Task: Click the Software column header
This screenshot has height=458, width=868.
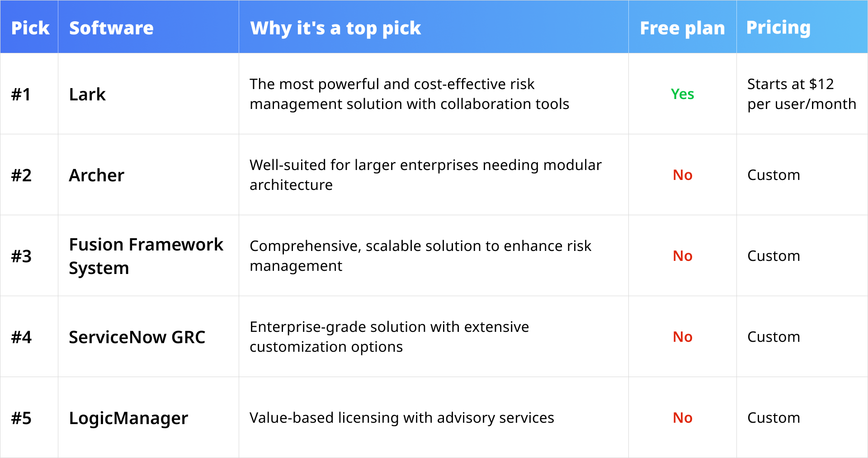Action: 111,28
